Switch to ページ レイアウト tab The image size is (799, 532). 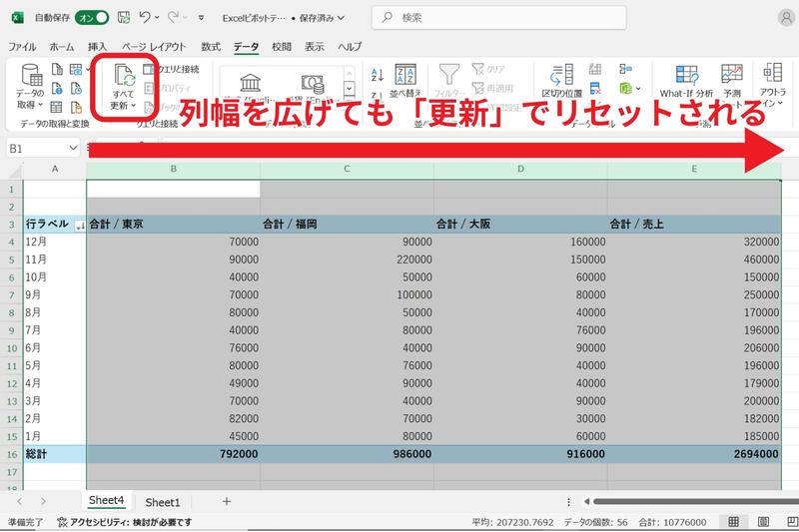point(154,47)
